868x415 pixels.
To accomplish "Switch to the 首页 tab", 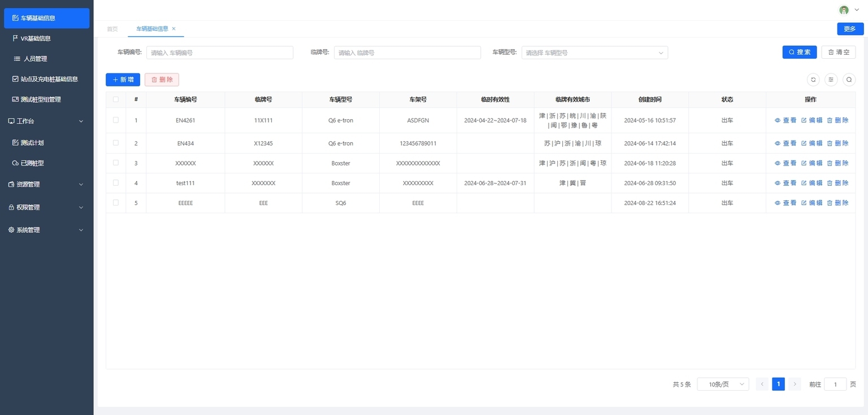I will click(112, 29).
